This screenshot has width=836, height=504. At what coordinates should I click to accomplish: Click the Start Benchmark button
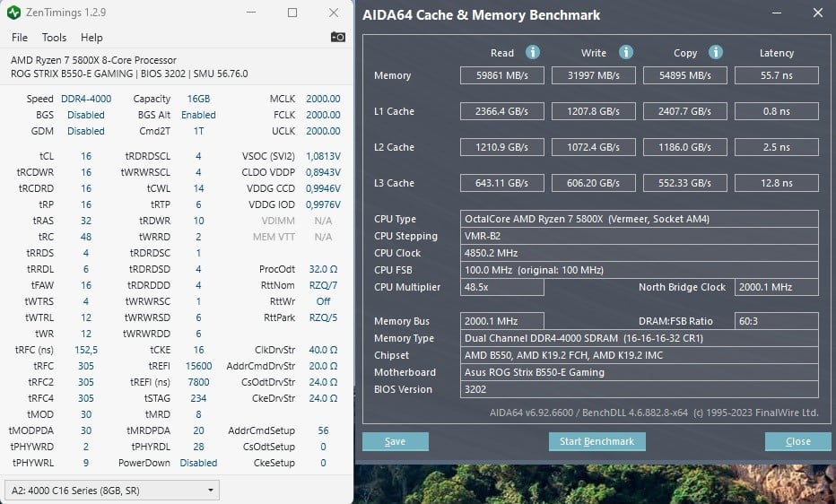597,441
